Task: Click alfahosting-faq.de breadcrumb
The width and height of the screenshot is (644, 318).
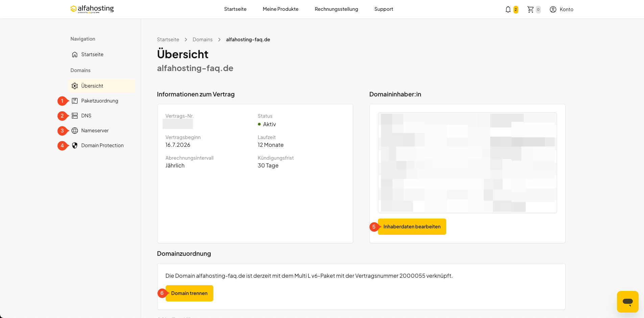Action: [x=248, y=40]
